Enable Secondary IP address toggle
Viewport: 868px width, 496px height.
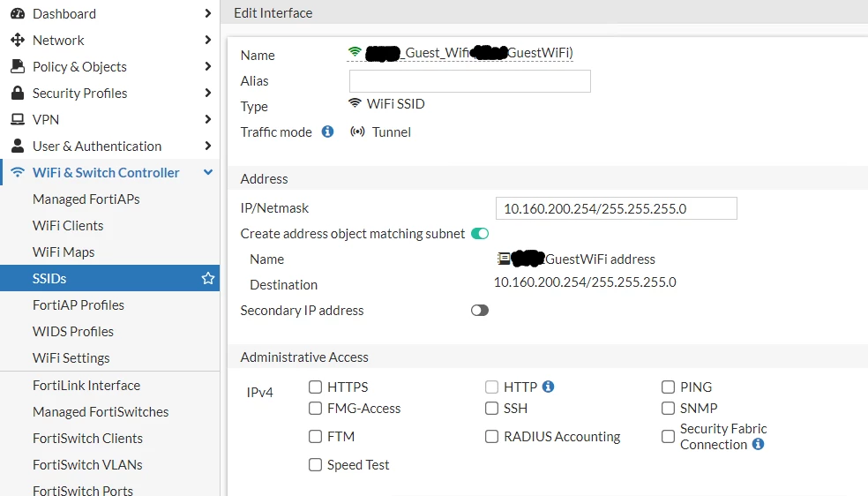[x=480, y=310]
